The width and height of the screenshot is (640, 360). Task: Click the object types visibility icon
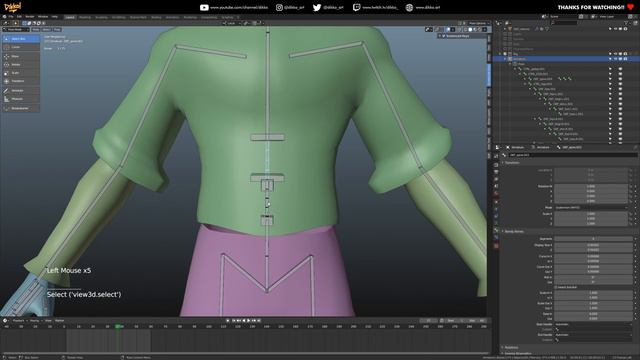click(428, 29)
